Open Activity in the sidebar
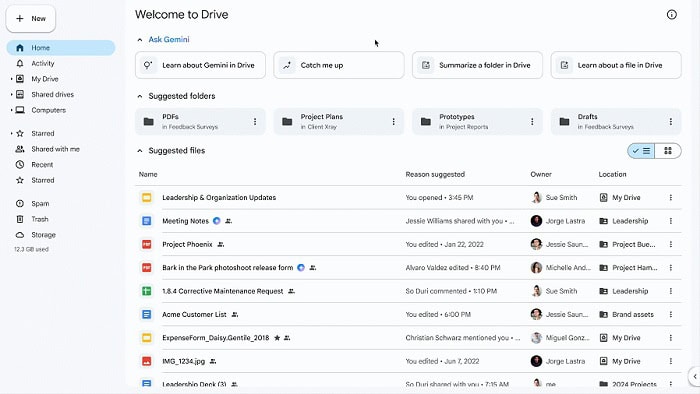This screenshot has width=700, height=394. point(42,63)
